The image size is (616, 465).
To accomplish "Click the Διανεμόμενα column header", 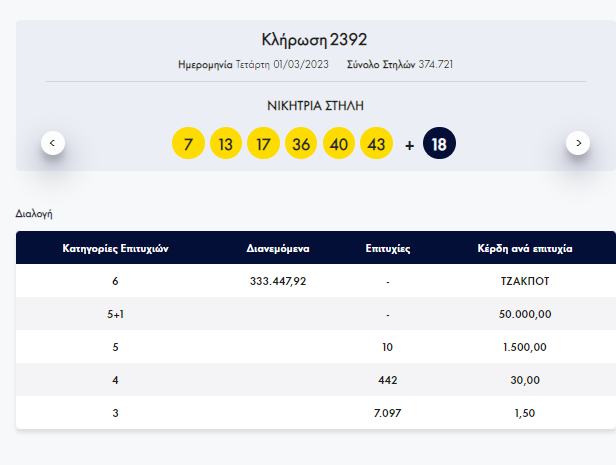I will tap(278, 248).
